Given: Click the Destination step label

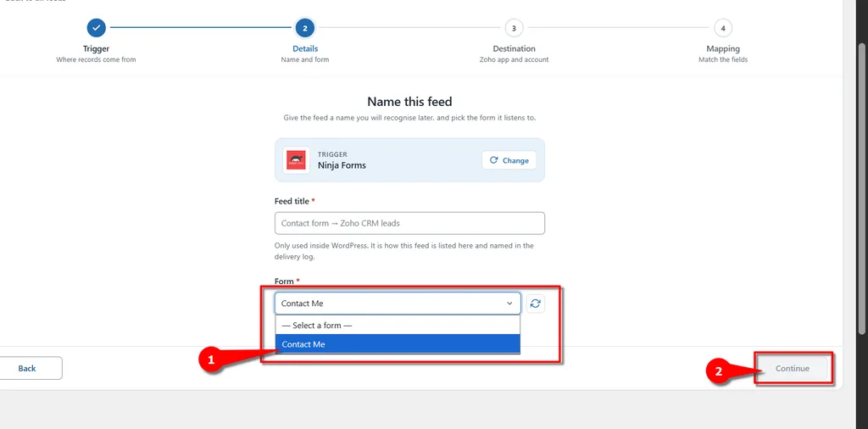Looking at the screenshot, I should coord(515,48).
